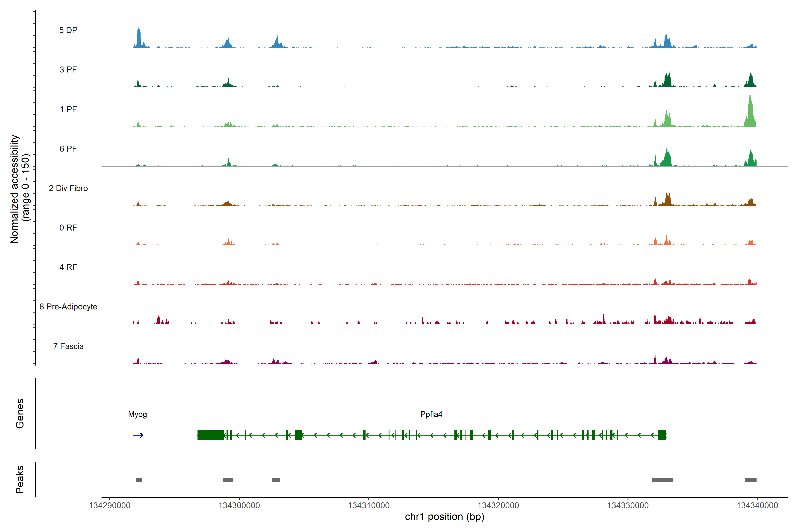Click the 3 PF track label
798x532 pixels.
(x=68, y=70)
